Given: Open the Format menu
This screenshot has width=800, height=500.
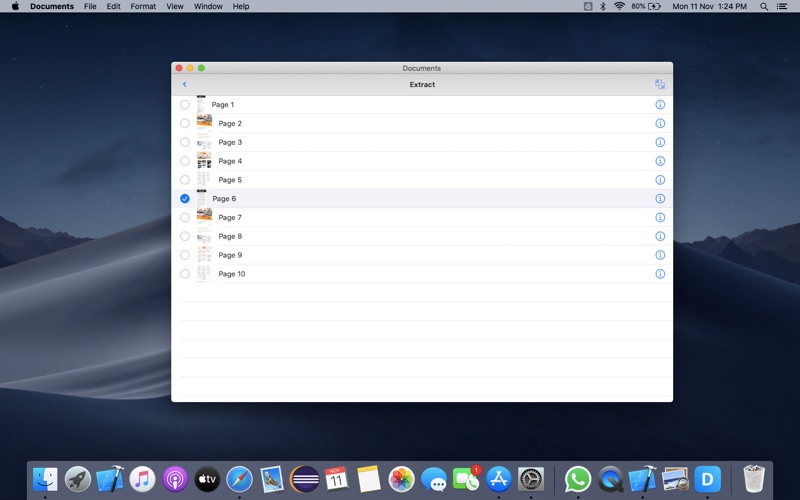Looking at the screenshot, I should click(x=143, y=6).
